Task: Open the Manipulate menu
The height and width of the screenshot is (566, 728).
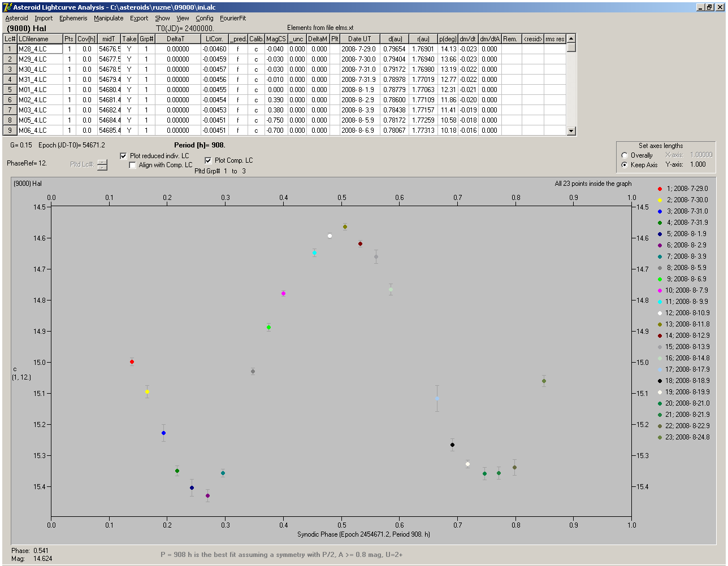Action: (x=109, y=18)
